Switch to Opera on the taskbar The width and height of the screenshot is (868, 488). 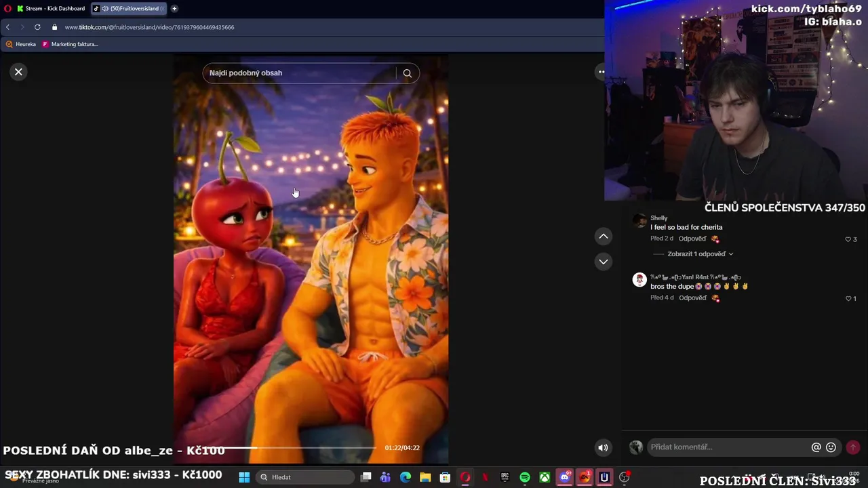point(465,477)
